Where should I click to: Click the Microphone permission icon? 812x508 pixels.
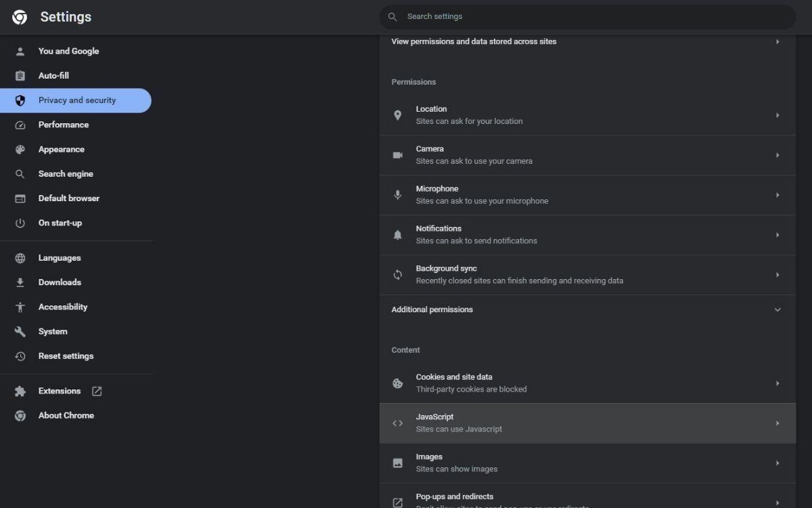click(x=398, y=195)
